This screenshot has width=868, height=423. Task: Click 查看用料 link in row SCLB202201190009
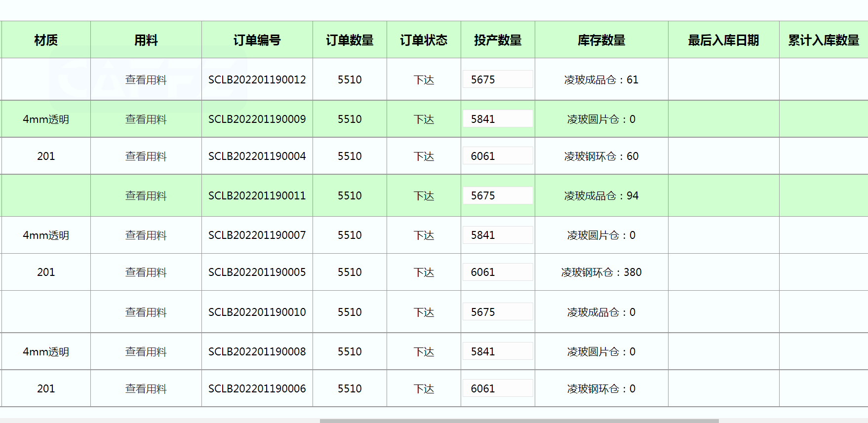(x=146, y=119)
